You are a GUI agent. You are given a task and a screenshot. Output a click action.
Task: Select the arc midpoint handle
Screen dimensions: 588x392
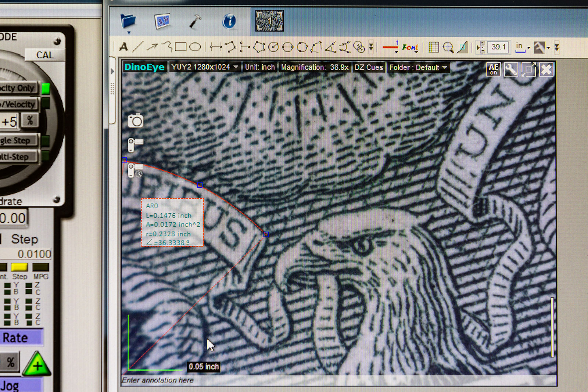coord(200,185)
